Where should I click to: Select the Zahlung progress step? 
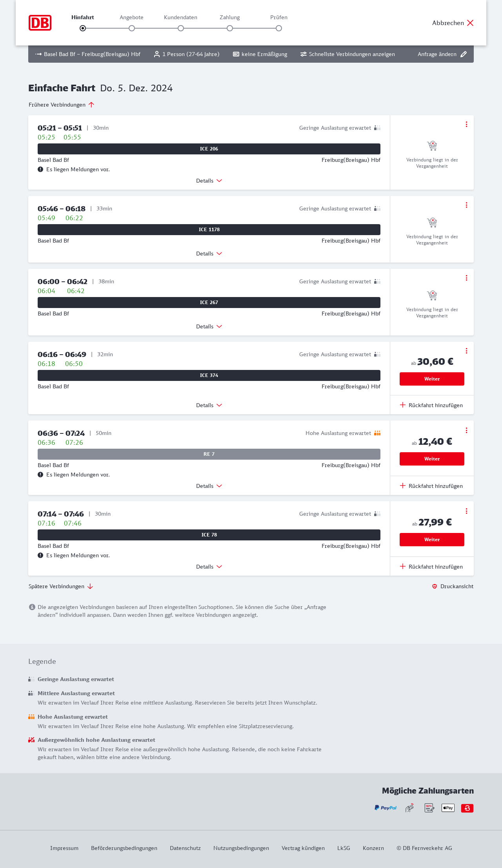coord(230,28)
